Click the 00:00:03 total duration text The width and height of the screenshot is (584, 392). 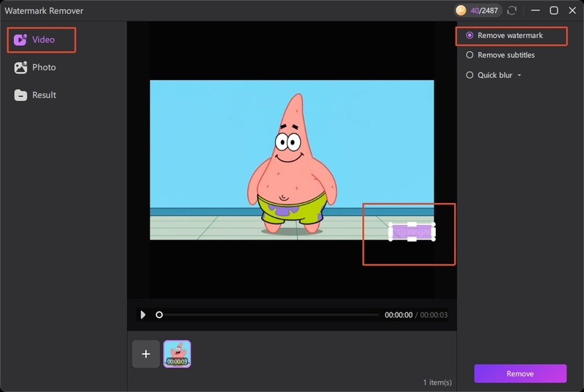[x=434, y=315]
